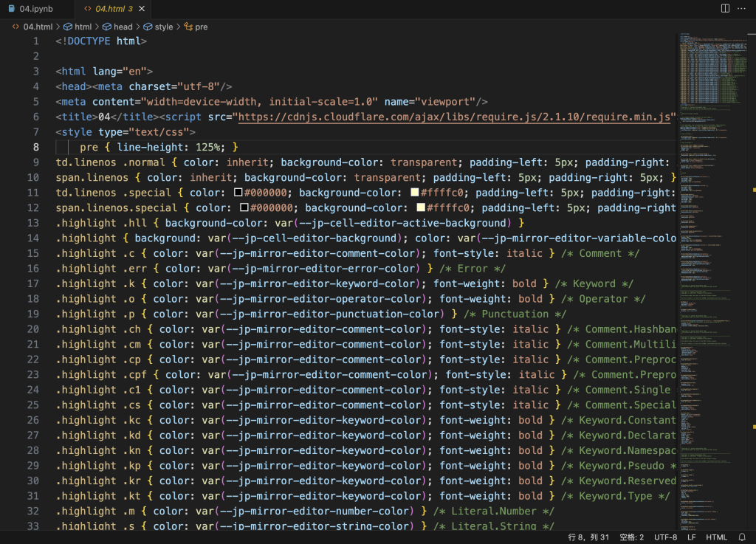756x544 pixels.
Task: Place cursor on the DOCTYPE keyword
Action: pos(89,41)
